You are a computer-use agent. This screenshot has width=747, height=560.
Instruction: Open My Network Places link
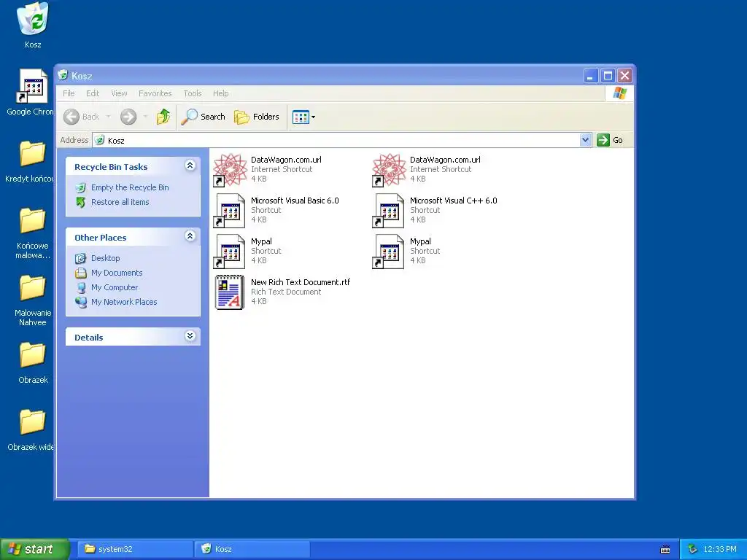124,302
